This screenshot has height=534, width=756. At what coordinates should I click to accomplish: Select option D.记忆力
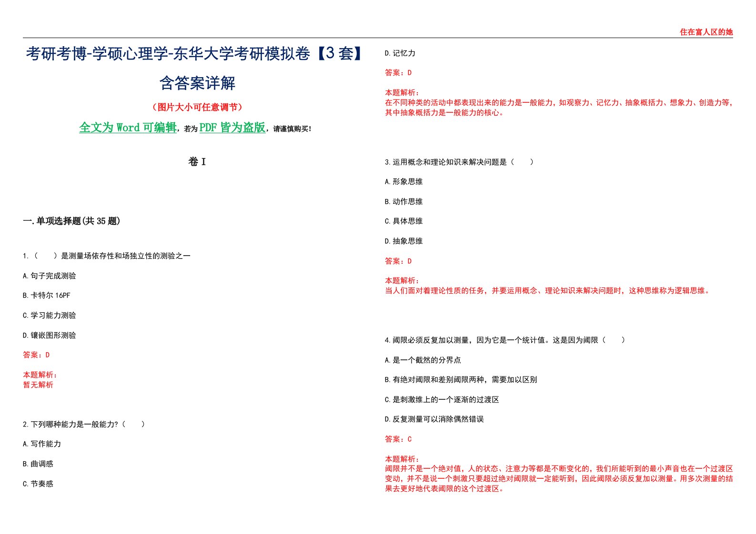400,53
